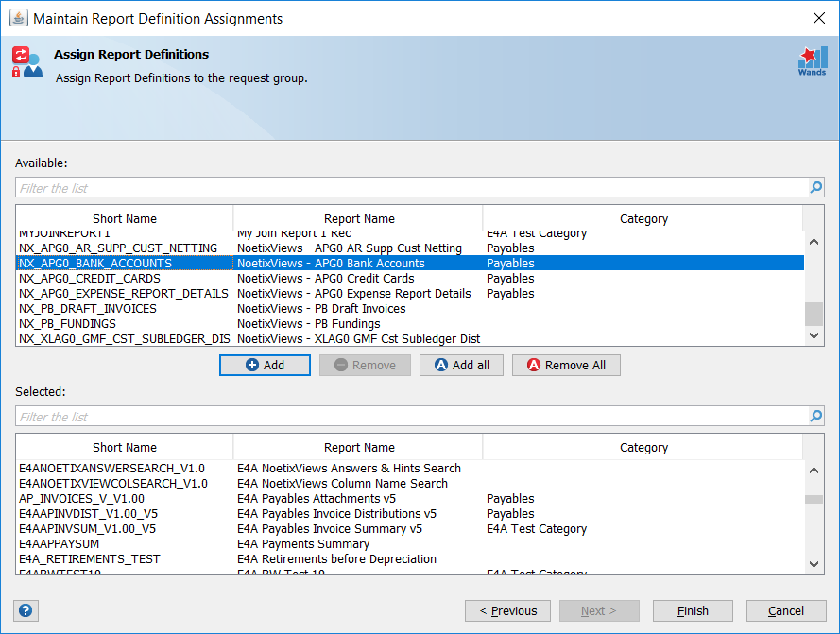Click the down arrow on Available list scrollbar
This screenshot has height=634, width=840.
[814, 338]
